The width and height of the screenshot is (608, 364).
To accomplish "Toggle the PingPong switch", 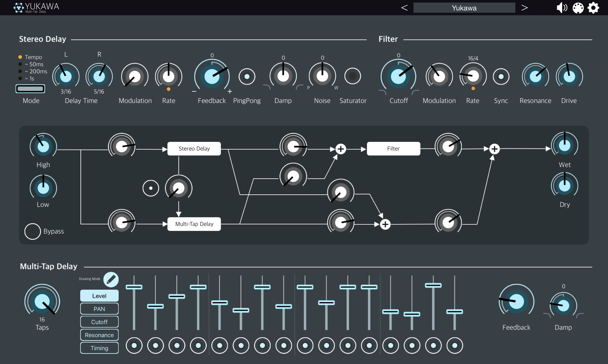I will pos(247,76).
